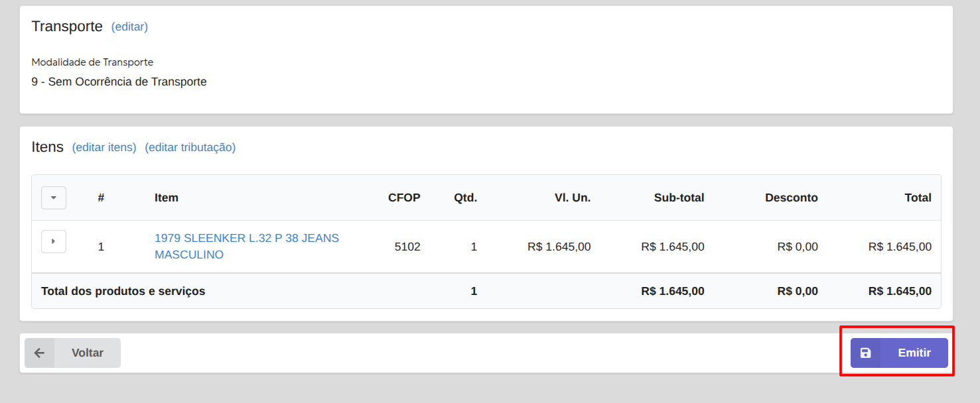The height and width of the screenshot is (403, 980).
Task: Go back with the Voltar label
Action: [x=88, y=353]
